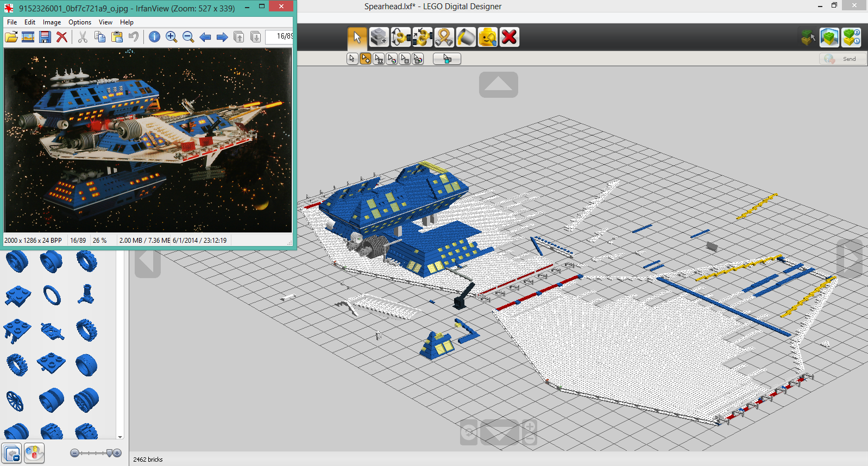Pick the blue ring brick

click(52, 295)
